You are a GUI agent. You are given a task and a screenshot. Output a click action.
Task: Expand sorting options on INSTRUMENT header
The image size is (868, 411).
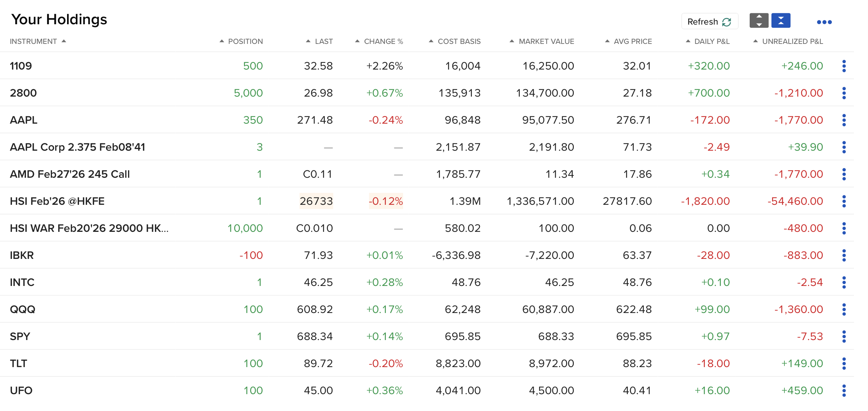64,41
